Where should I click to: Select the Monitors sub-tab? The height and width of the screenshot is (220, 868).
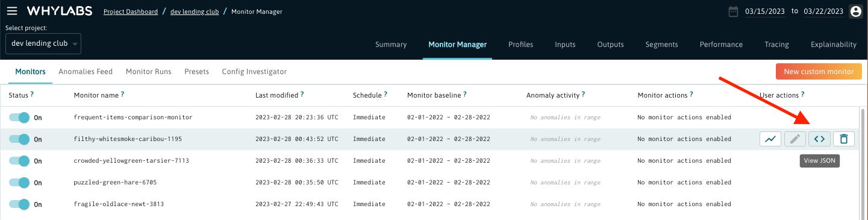click(x=30, y=72)
